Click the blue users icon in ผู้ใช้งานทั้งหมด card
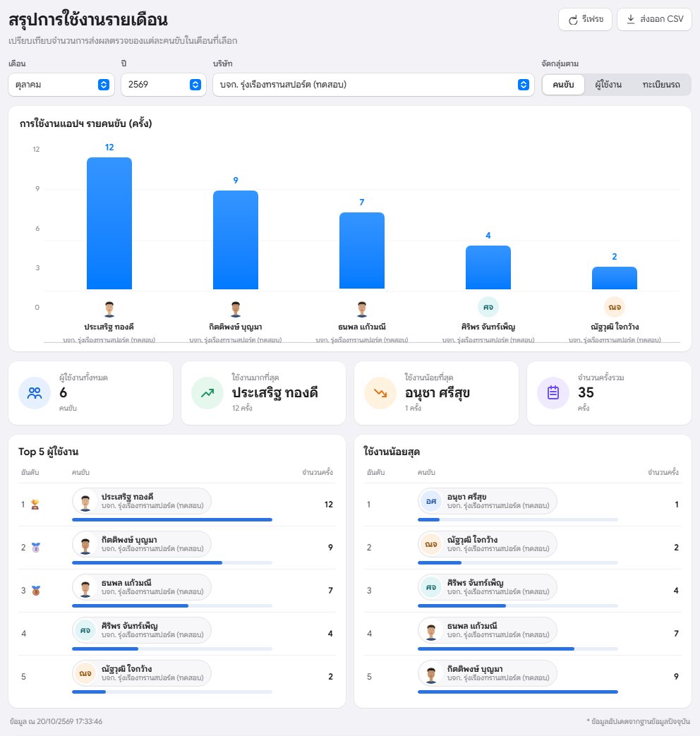The width and height of the screenshot is (700, 736). point(35,393)
